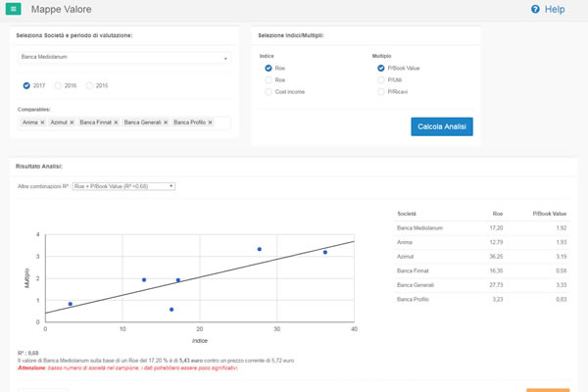Select the P/Ricavi multiple
Screen dimensions: 588x392
pos(380,92)
